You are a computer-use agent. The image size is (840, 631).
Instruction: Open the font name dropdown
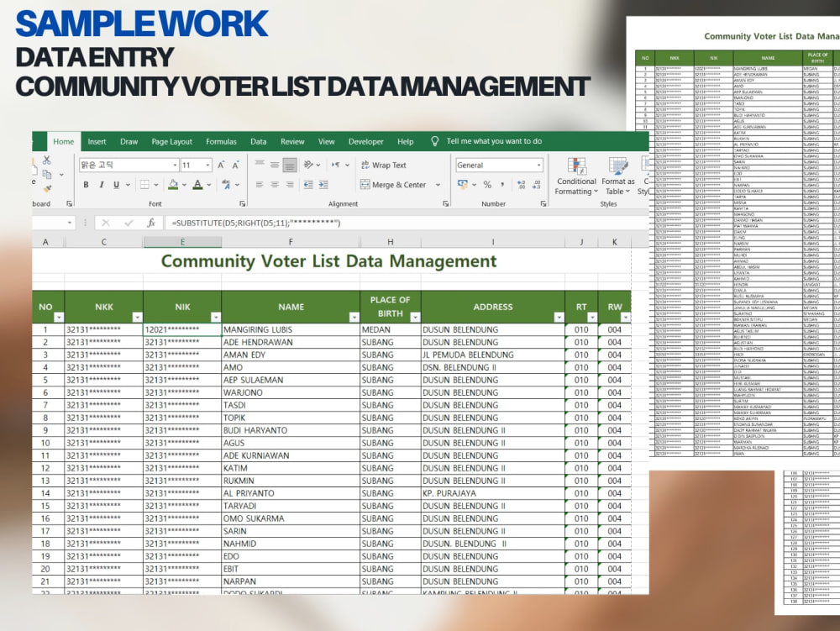point(176,165)
